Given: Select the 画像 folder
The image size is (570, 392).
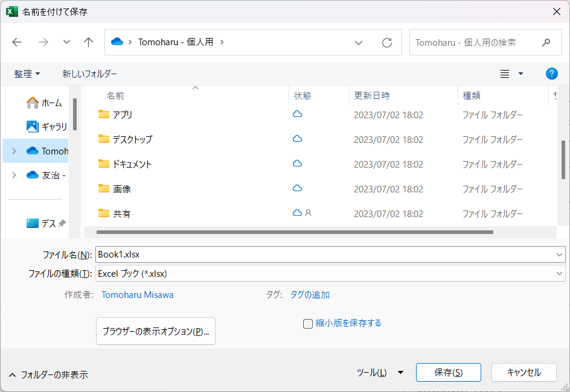Looking at the screenshot, I should click(115, 189).
